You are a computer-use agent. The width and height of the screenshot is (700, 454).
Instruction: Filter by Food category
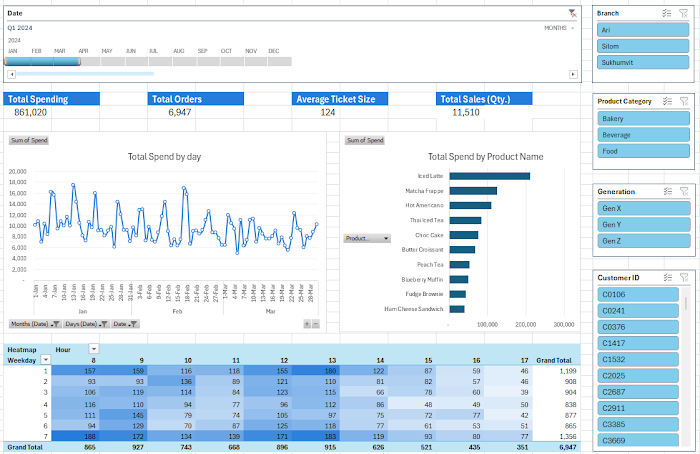[x=643, y=151]
